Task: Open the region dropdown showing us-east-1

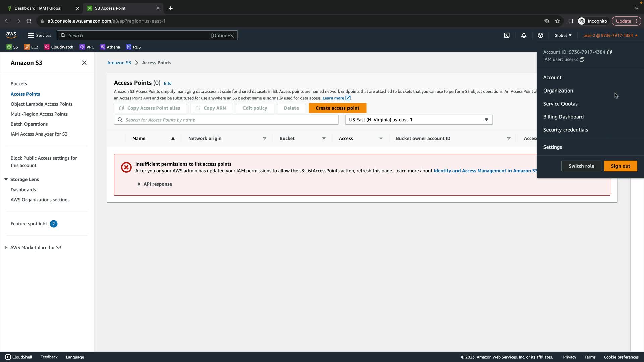Action: tap(419, 120)
